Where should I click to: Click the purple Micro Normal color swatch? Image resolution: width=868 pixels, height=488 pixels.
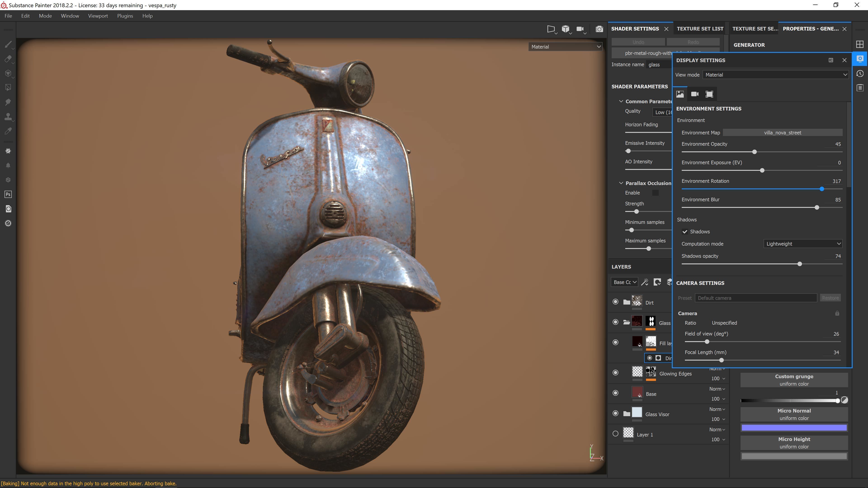[794, 428]
